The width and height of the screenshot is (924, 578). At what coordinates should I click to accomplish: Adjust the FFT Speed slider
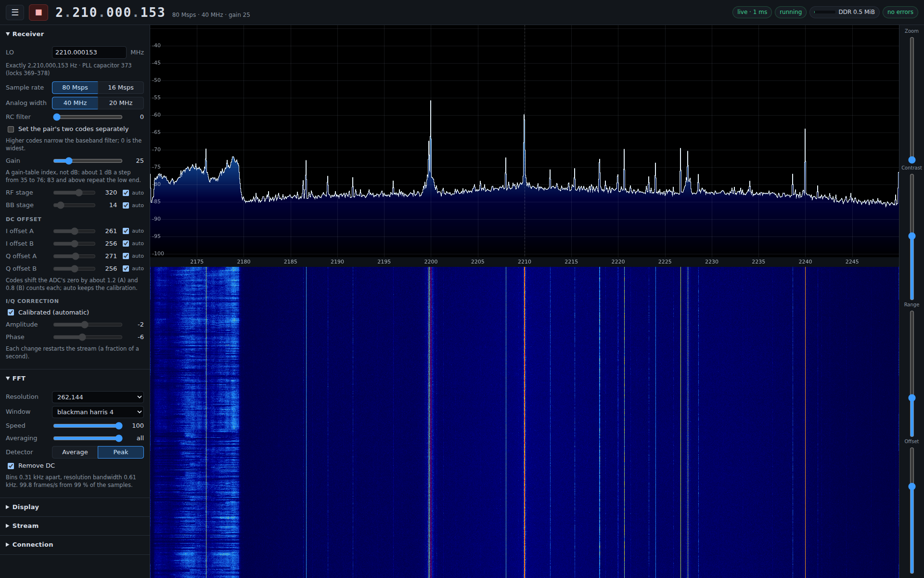click(x=88, y=426)
